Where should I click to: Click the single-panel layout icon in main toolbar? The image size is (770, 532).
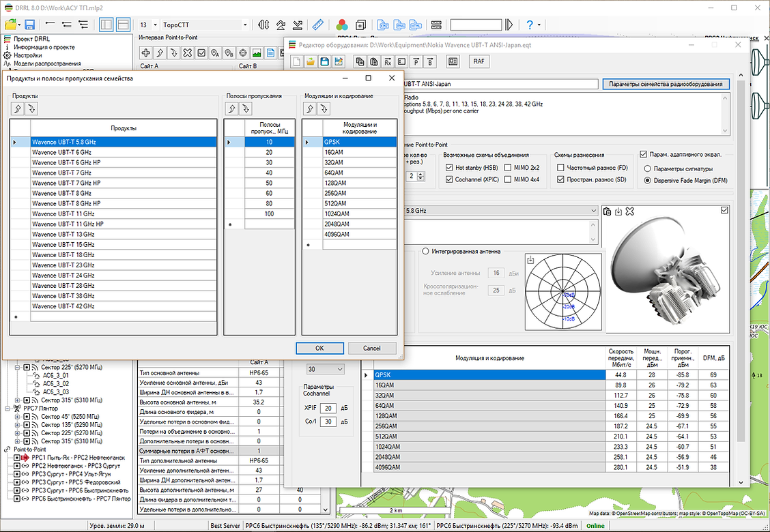106,25
